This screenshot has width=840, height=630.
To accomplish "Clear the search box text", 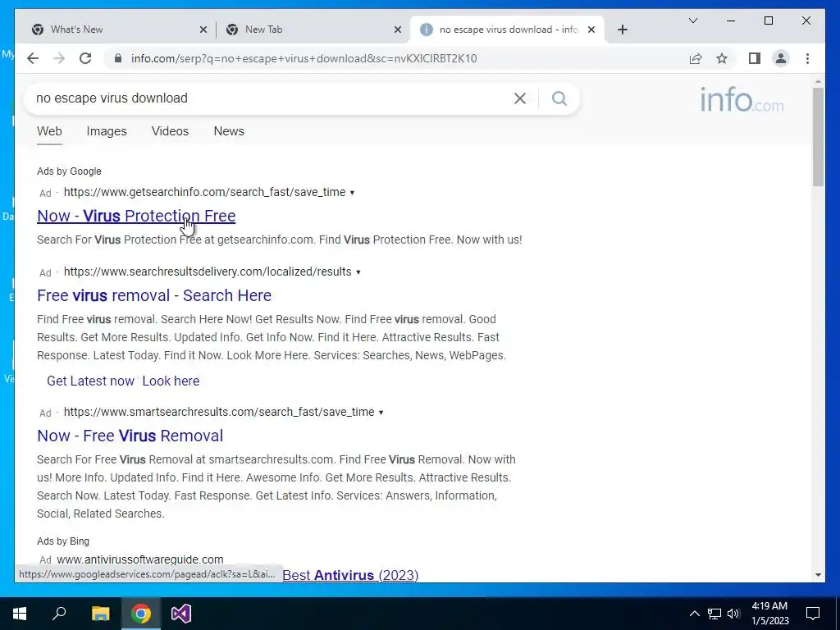I will [519, 98].
